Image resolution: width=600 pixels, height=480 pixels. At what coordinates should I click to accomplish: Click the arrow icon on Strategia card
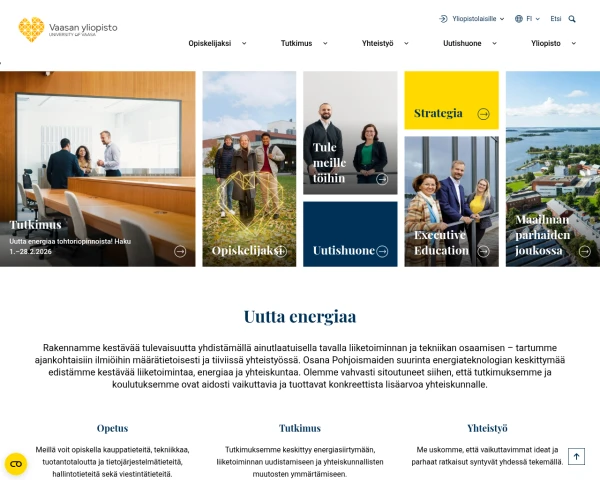click(x=483, y=114)
